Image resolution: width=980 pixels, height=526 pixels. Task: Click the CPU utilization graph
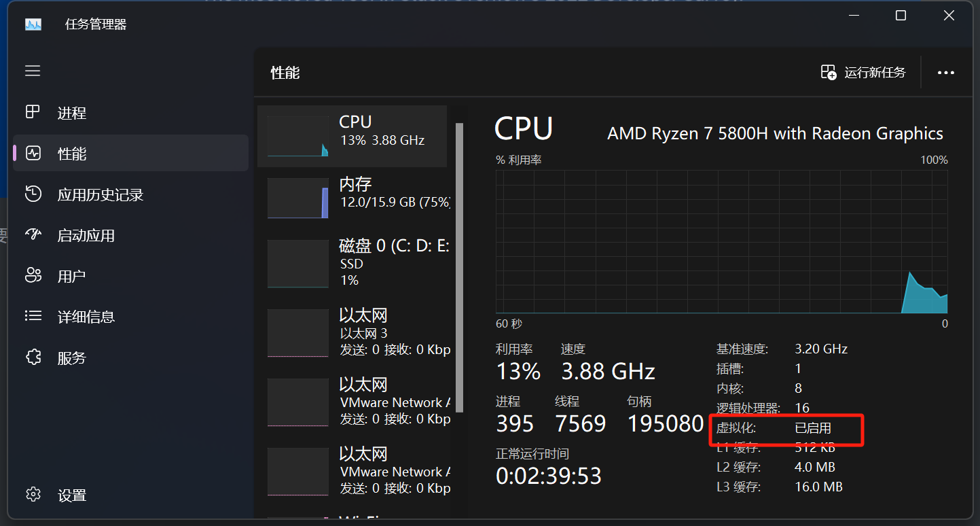pos(721,241)
